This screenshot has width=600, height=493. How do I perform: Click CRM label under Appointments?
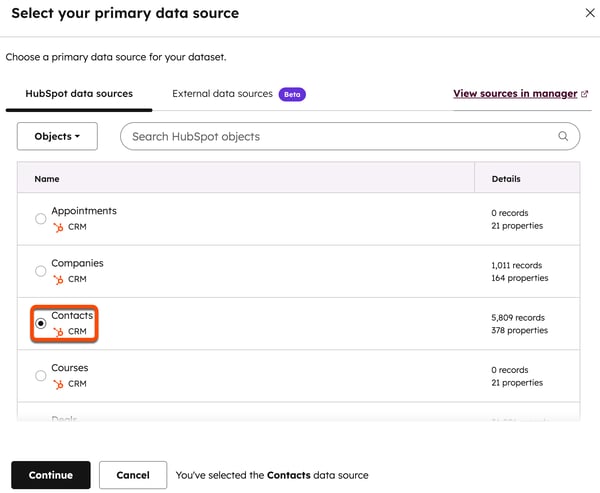tap(77, 227)
